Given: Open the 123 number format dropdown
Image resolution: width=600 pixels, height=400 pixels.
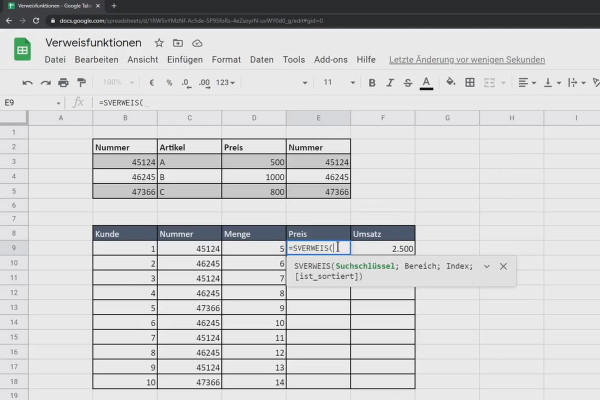Looking at the screenshot, I should (225, 82).
